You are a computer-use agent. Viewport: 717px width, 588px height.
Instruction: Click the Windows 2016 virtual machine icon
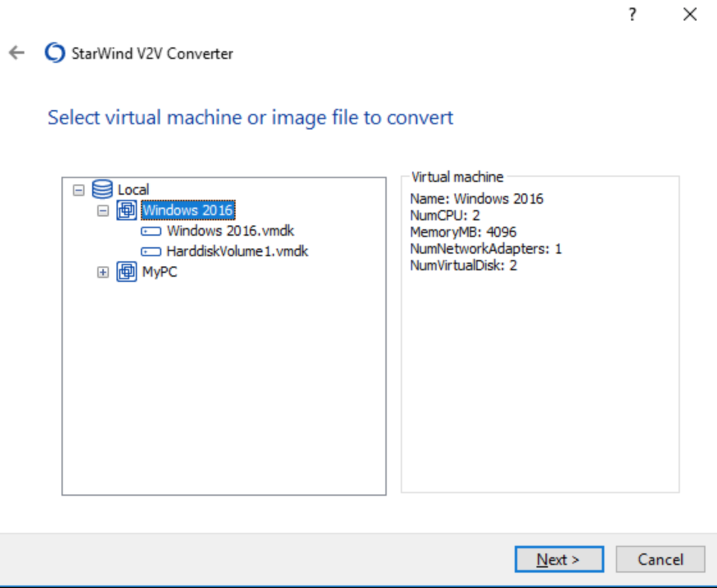[127, 210]
